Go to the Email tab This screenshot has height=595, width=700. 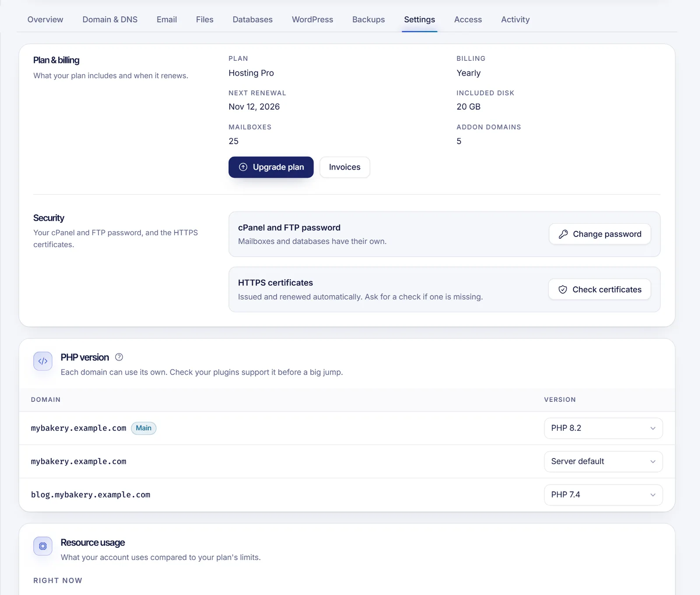pyautogui.click(x=167, y=20)
